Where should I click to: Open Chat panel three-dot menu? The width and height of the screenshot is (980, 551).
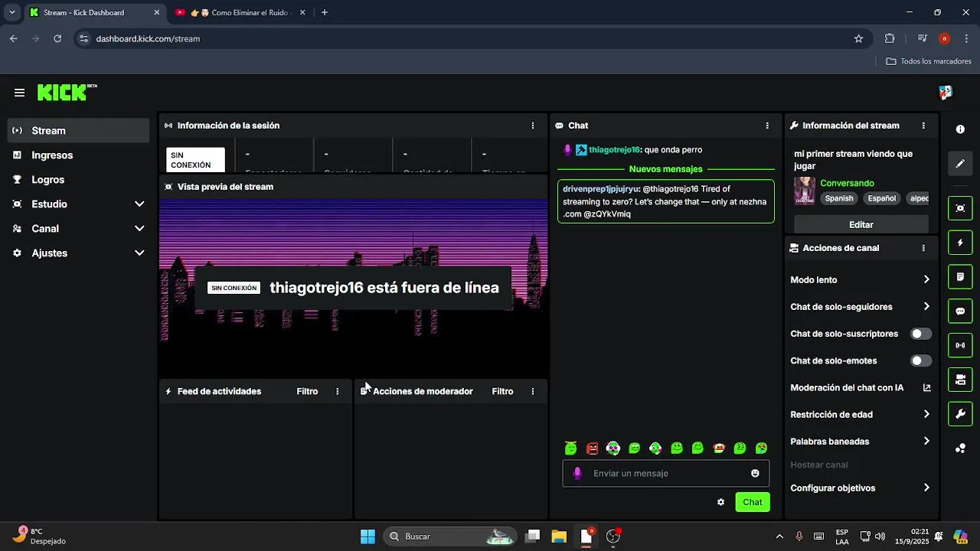(767, 126)
